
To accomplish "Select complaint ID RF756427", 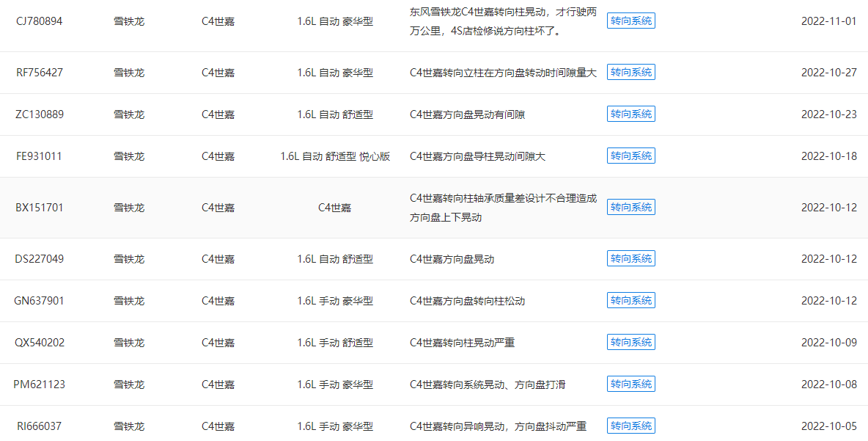I will [x=39, y=73].
